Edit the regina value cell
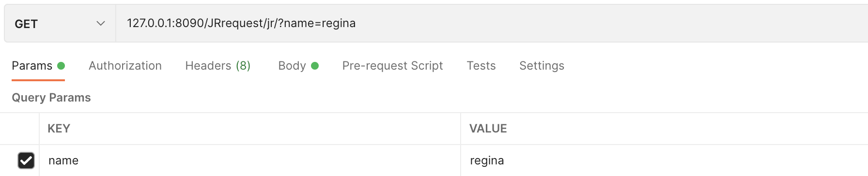 point(664,161)
